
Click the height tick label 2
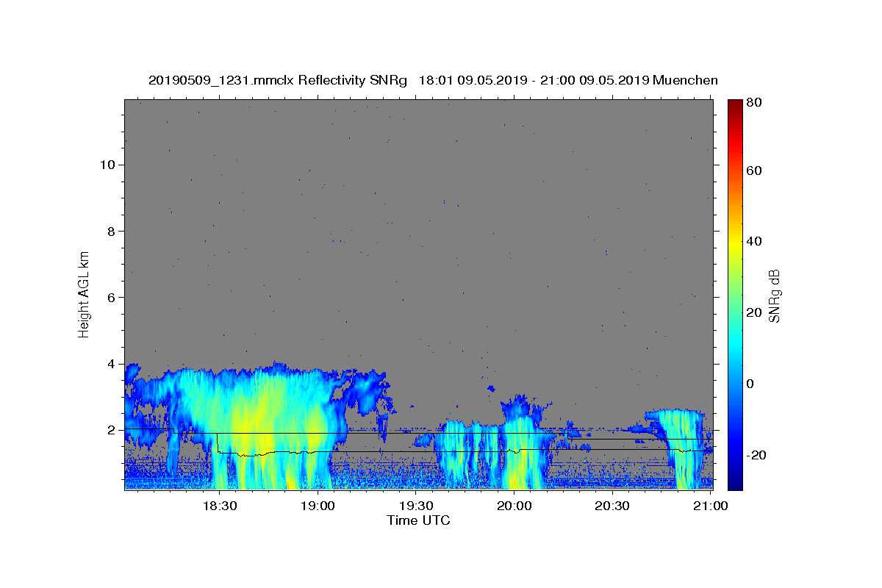(x=110, y=430)
